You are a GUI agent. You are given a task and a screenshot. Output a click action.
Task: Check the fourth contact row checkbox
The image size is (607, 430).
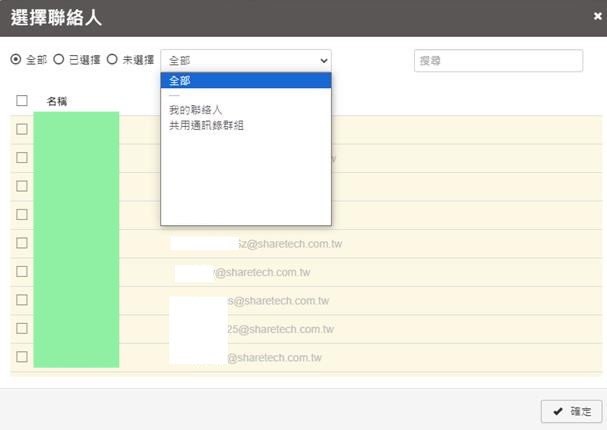(22, 214)
